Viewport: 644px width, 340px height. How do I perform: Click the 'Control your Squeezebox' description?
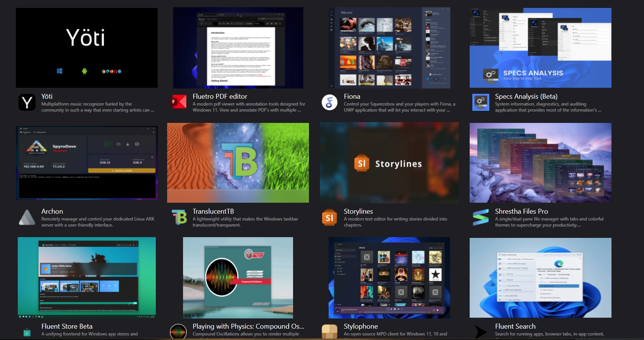(399, 107)
